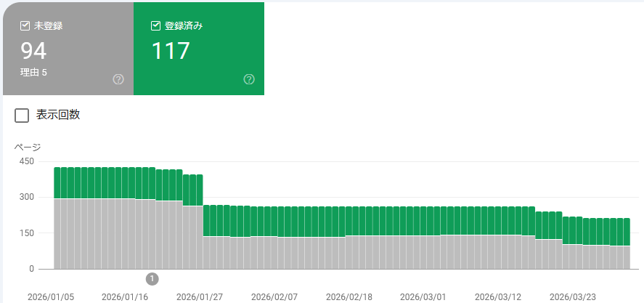Click the 94 count on gray card
The height and width of the screenshot is (303, 644).
tap(33, 51)
